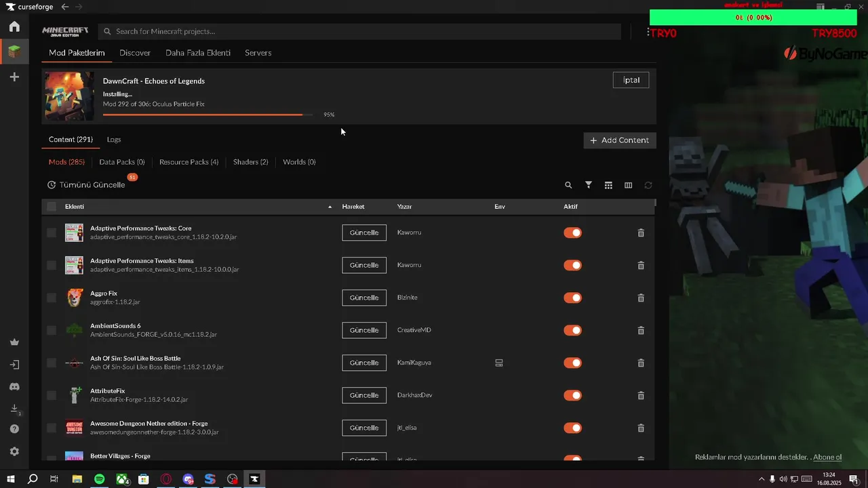Image resolution: width=868 pixels, height=488 pixels.
Task: Click the Abone ol link
Action: [827, 457]
